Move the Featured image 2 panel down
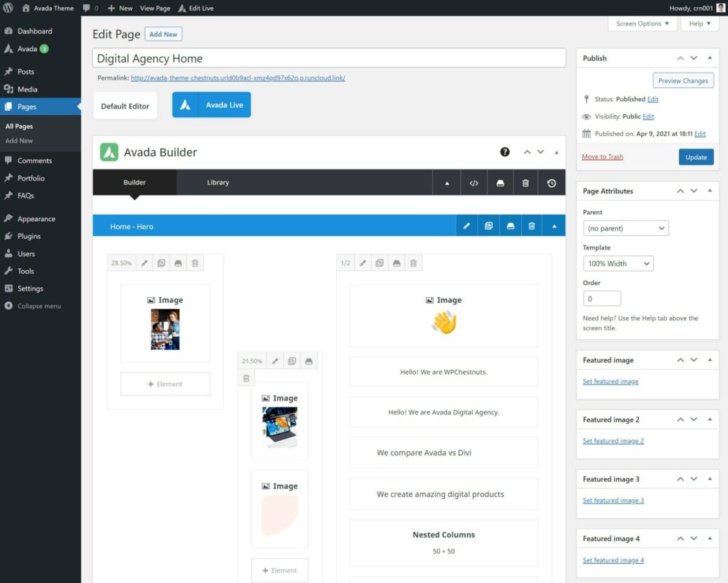Viewport: 728px width, 583px height. 694,419
